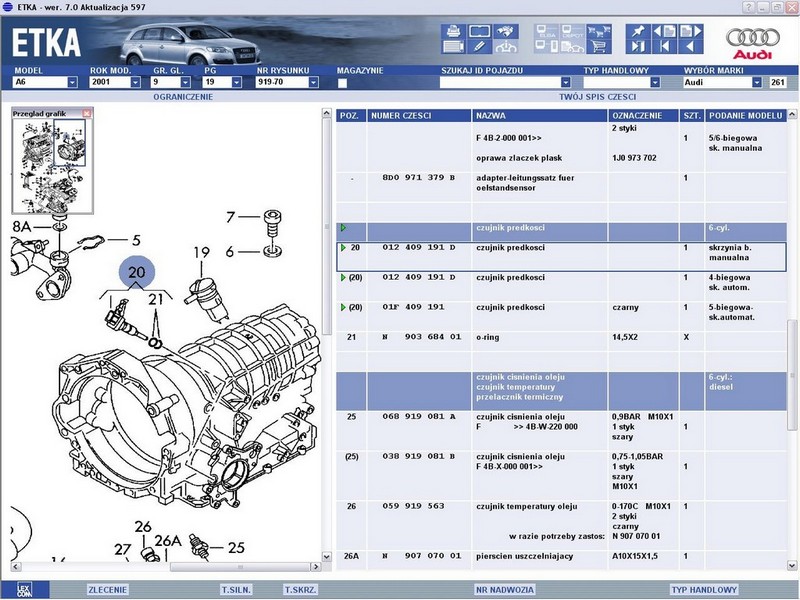The height and width of the screenshot is (600, 800).
Task: Open search with binoculars icon
Action: [x=506, y=32]
